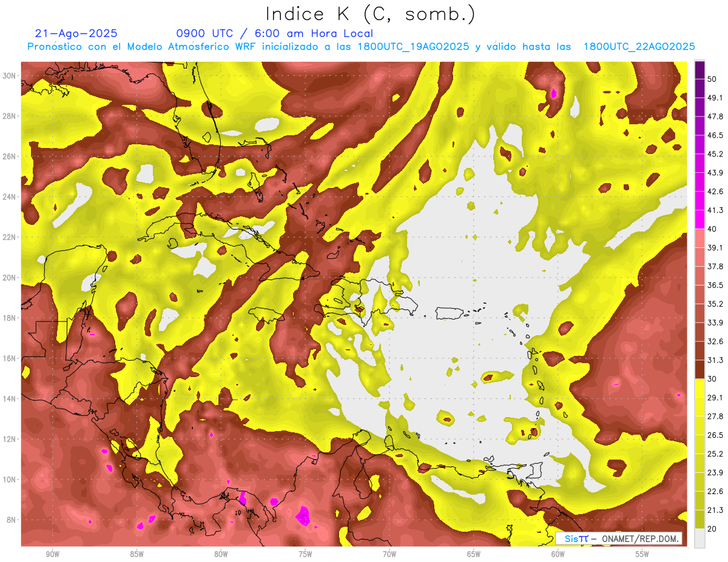Viewport: 728px width, 562px height.
Task: Click the color bar value '20'
Action: pos(712,529)
